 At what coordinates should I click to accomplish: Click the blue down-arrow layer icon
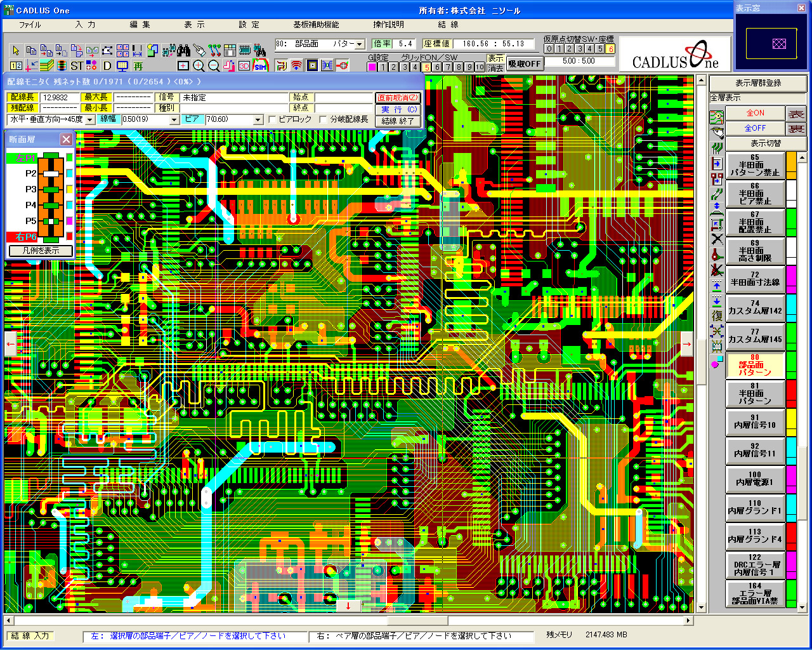click(716, 301)
